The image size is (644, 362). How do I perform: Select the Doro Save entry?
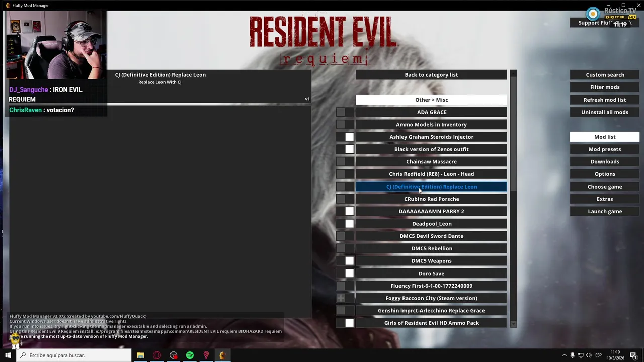click(x=431, y=274)
